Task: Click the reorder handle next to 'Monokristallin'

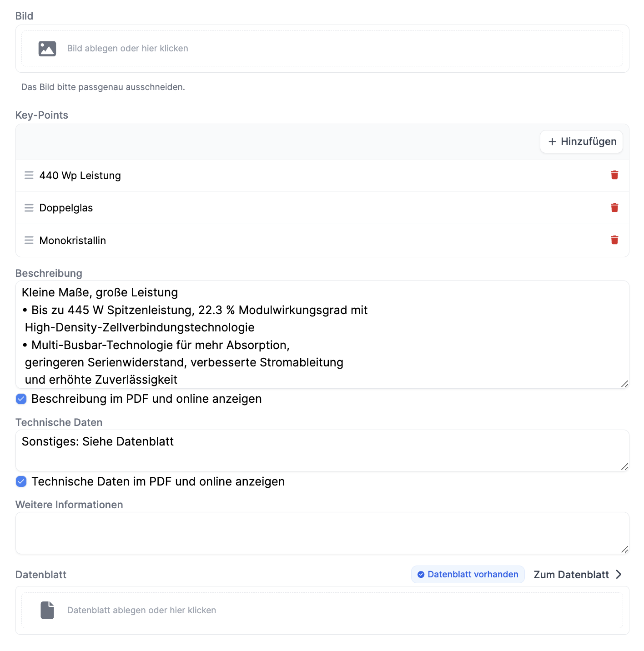Action: pyautogui.click(x=29, y=240)
